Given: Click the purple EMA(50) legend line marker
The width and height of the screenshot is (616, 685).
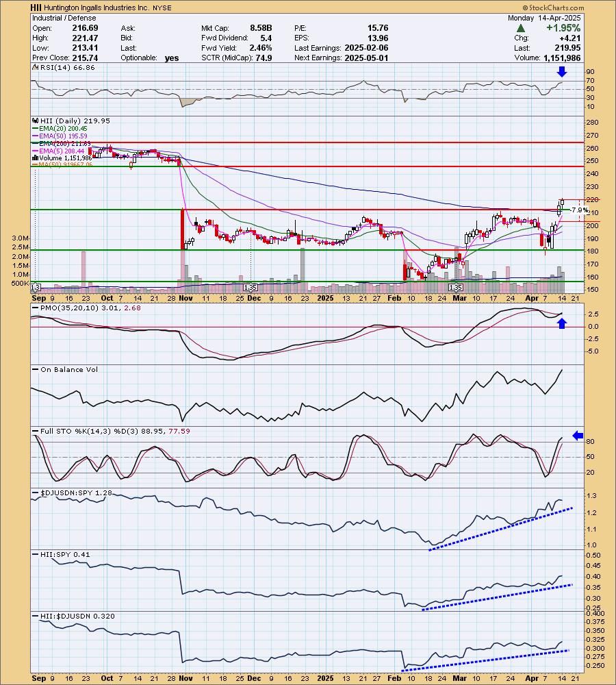Looking at the screenshot, I should click(36, 136).
